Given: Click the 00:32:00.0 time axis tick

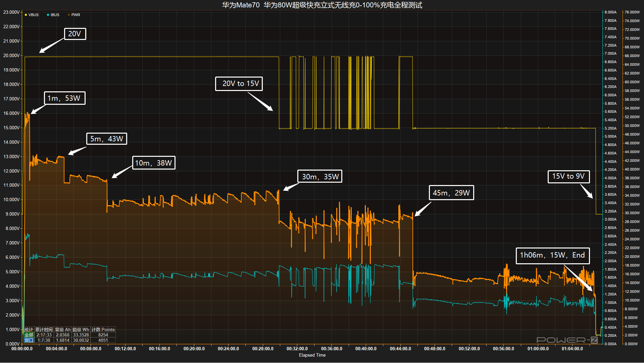Looking at the screenshot, I should [x=297, y=349].
